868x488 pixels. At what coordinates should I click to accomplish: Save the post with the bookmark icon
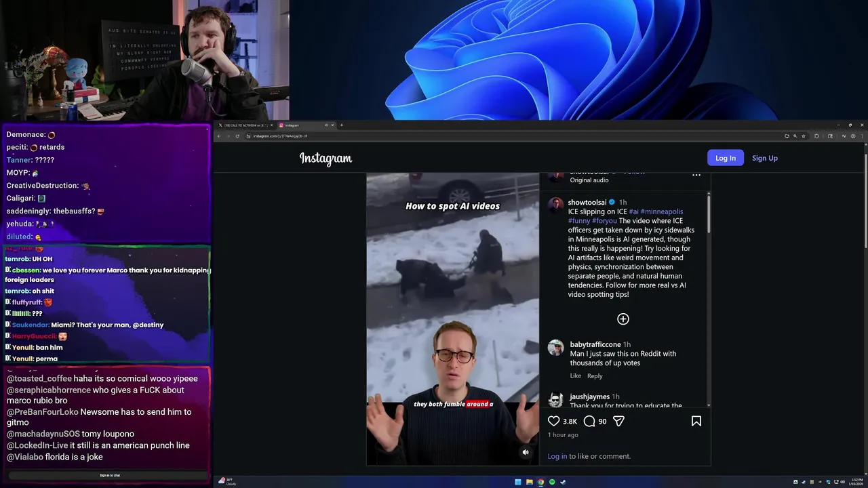[696, 421]
